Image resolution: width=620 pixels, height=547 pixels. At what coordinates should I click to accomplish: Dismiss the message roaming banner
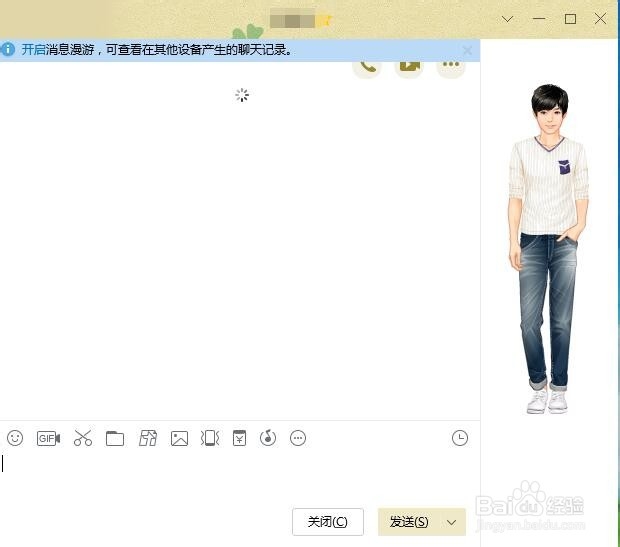(467, 50)
